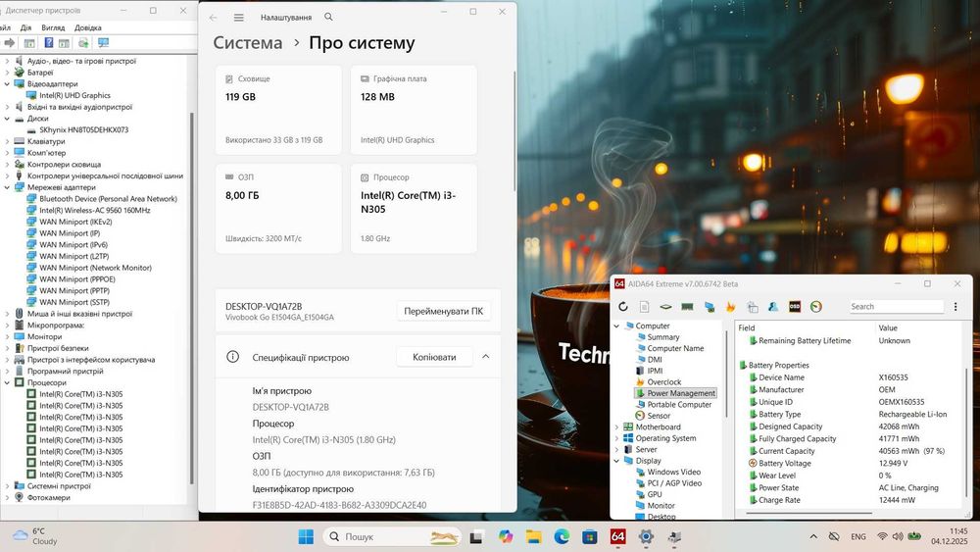Open the Report icon in AIDA64 toolbar
The width and height of the screenshot is (980, 552).
tap(645, 306)
